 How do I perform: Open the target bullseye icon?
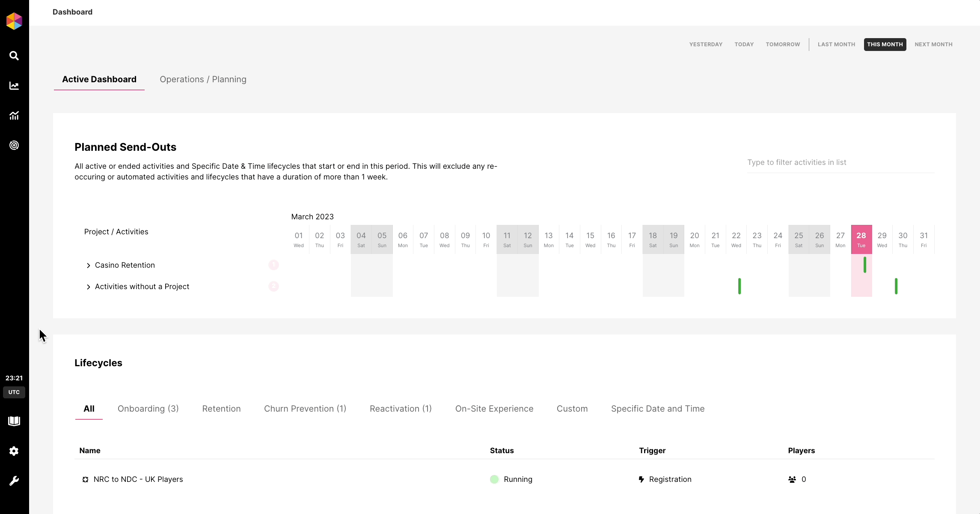[x=14, y=146]
